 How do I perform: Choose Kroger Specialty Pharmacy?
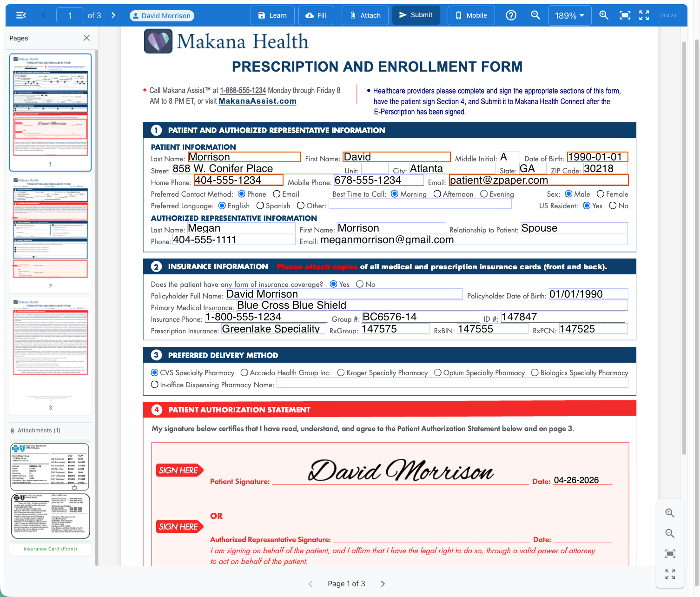(x=341, y=372)
